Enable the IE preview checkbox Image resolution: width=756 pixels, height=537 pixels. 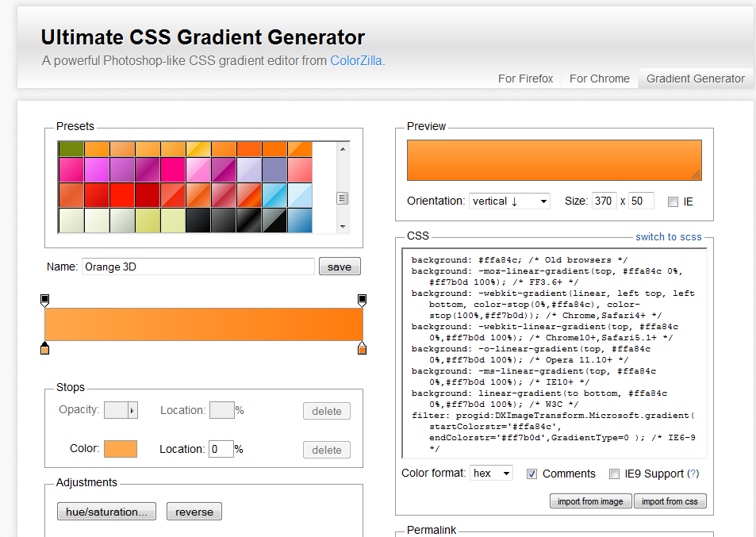pyautogui.click(x=673, y=201)
